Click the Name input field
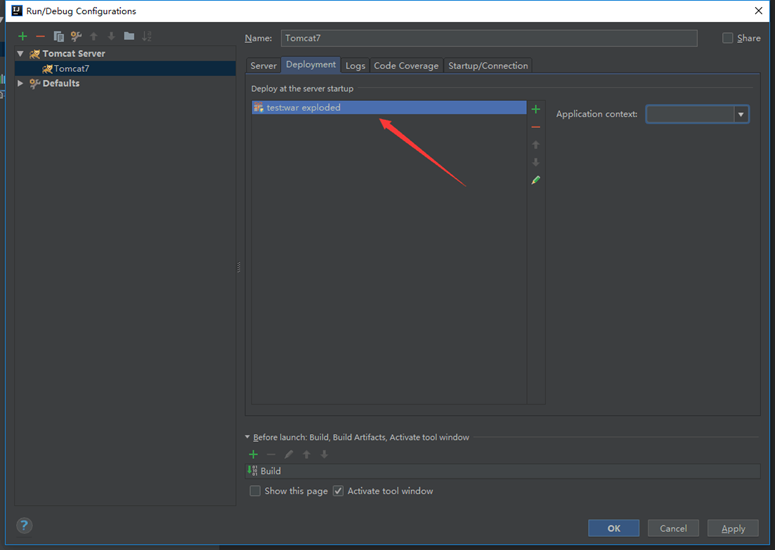775x550 pixels. pos(489,38)
